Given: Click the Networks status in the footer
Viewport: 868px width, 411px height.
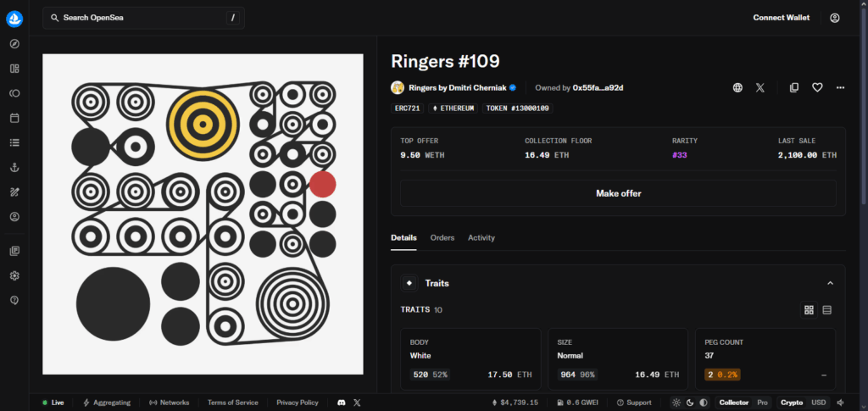Looking at the screenshot, I should point(170,403).
